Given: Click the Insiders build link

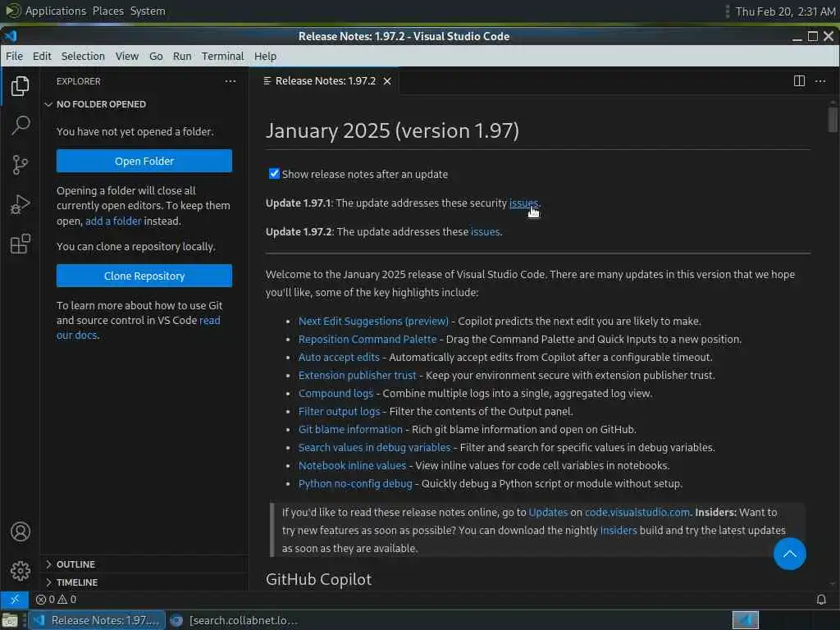Looking at the screenshot, I should click(619, 531).
